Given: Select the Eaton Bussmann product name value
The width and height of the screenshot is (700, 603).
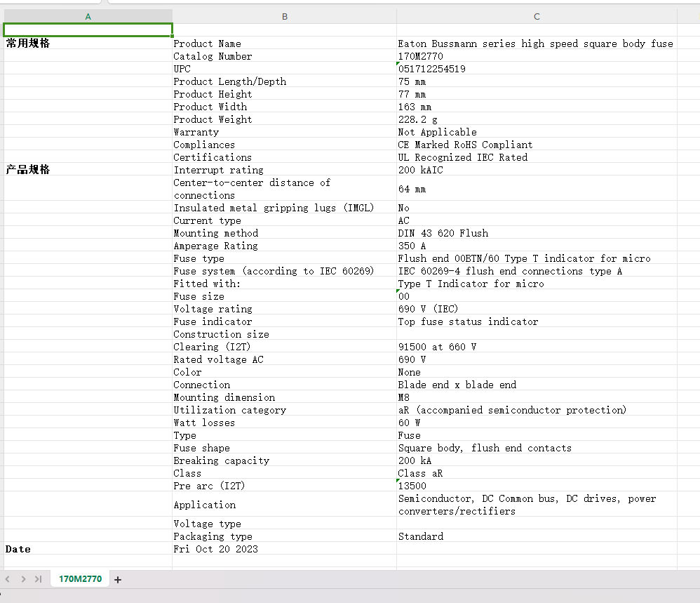Looking at the screenshot, I should [537, 43].
